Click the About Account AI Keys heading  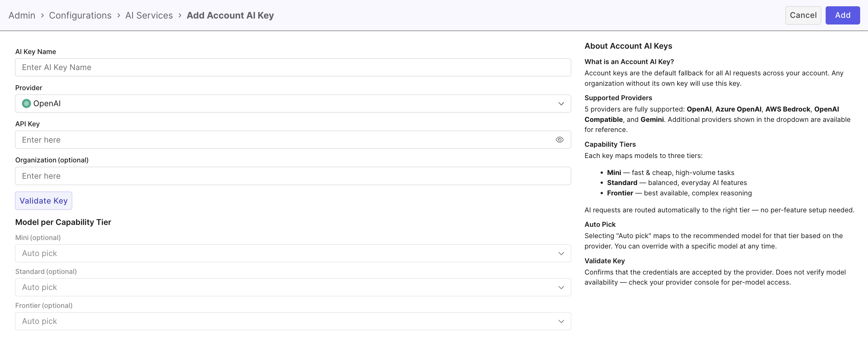(628, 46)
